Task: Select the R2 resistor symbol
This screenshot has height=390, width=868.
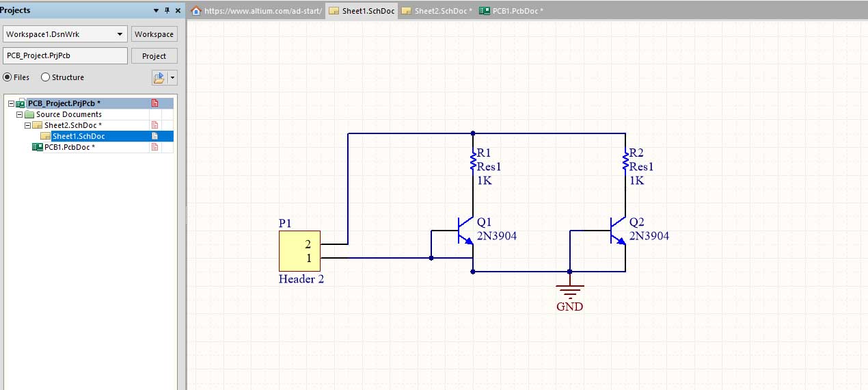Action: point(625,163)
